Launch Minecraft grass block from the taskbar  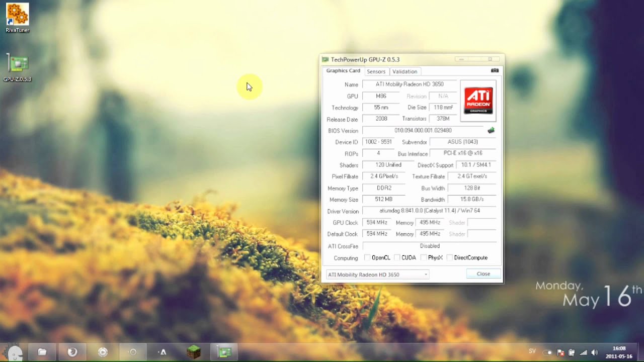click(194, 352)
